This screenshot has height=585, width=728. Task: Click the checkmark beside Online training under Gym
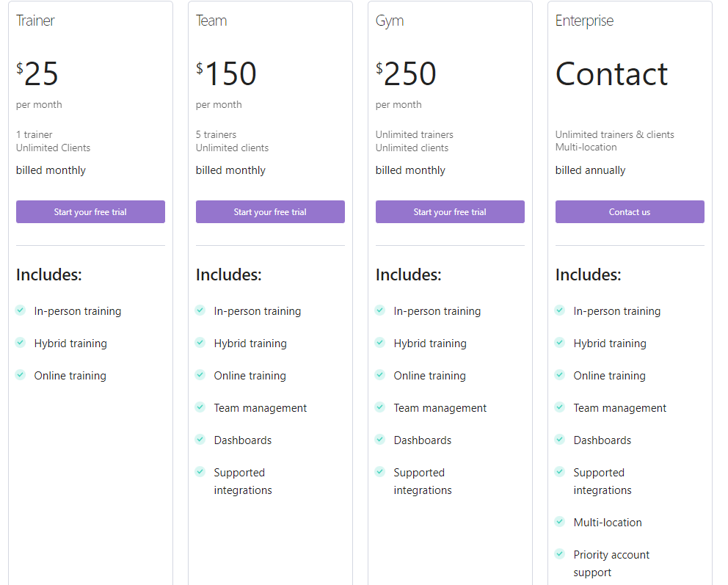(379, 375)
